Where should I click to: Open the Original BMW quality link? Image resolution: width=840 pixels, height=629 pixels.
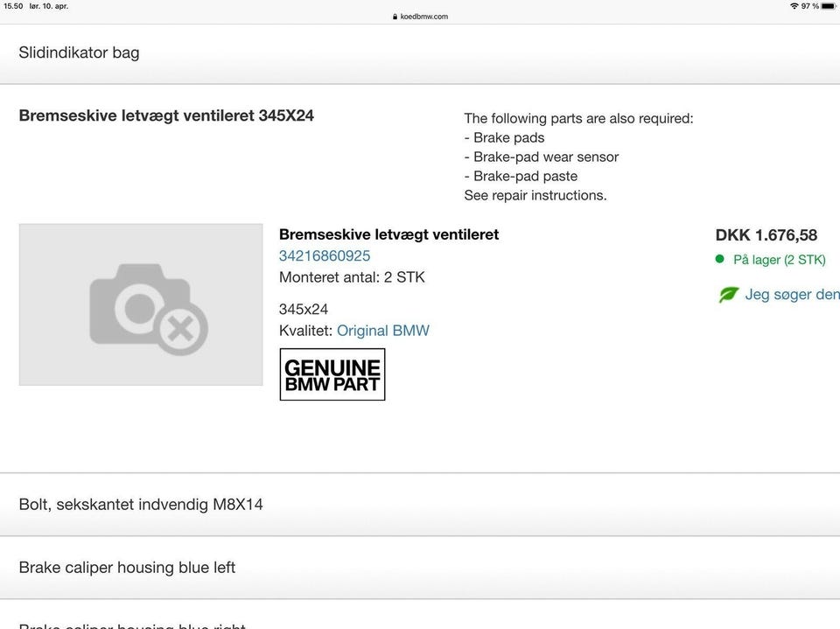click(382, 331)
